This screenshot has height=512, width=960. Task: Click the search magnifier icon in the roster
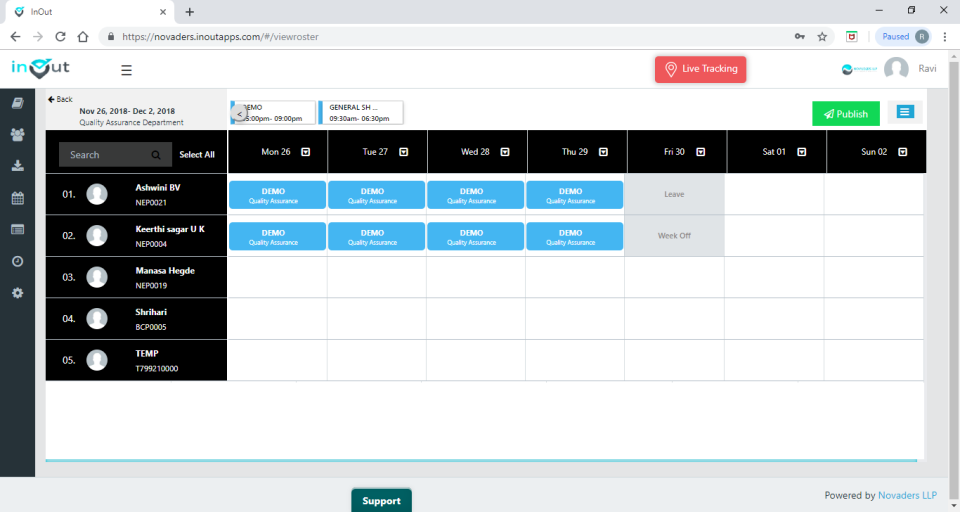156,155
